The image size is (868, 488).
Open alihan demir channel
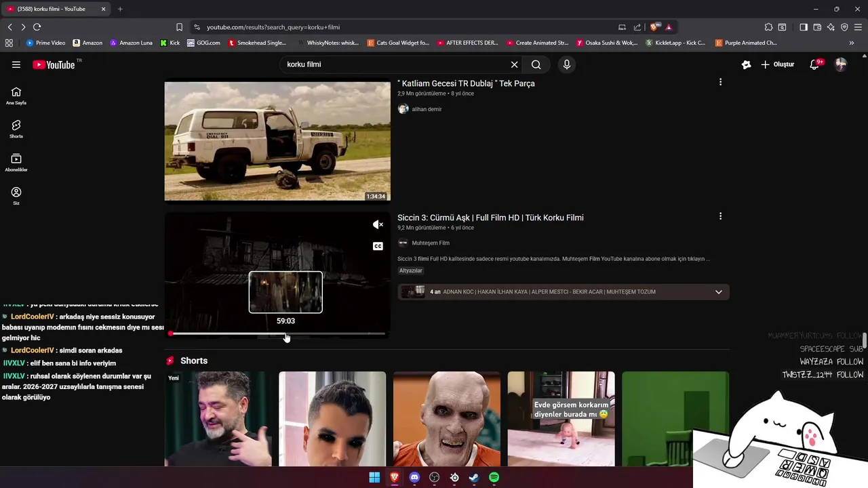[427, 109]
